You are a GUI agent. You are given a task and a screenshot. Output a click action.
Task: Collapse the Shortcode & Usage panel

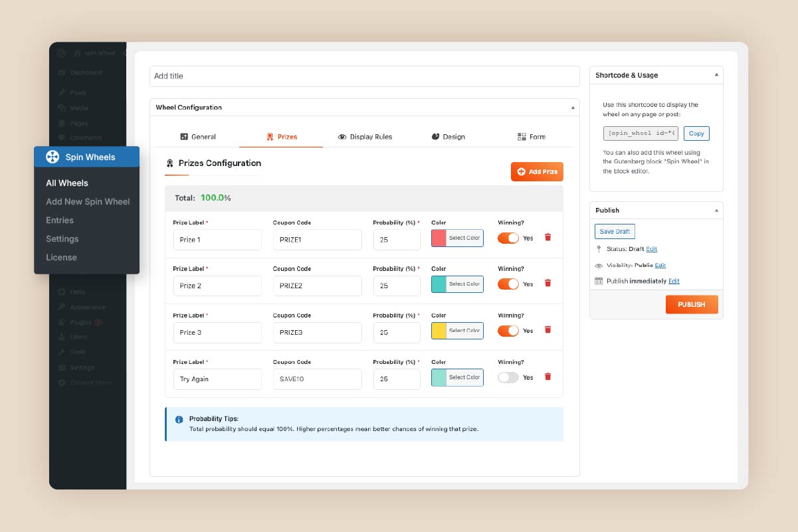[716, 75]
